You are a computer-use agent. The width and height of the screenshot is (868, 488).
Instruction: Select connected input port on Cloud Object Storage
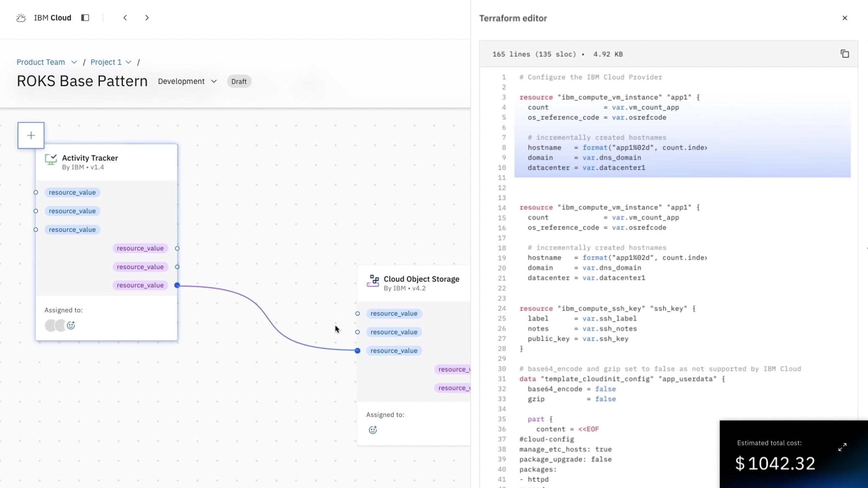click(x=358, y=351)
